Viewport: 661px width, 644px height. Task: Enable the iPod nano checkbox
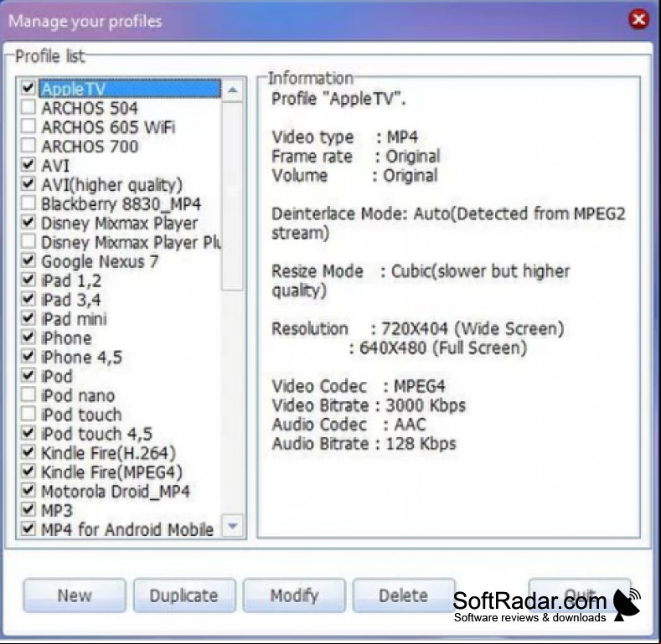[x=28, y=395]
